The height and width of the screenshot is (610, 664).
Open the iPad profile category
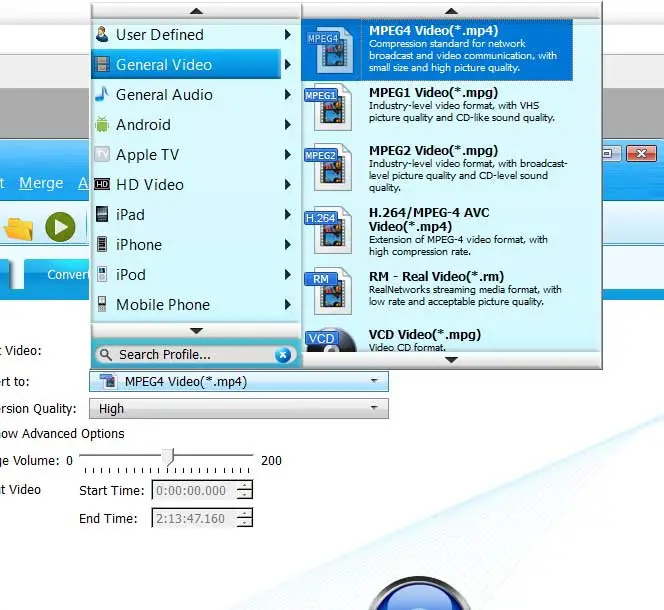[196, 215]
